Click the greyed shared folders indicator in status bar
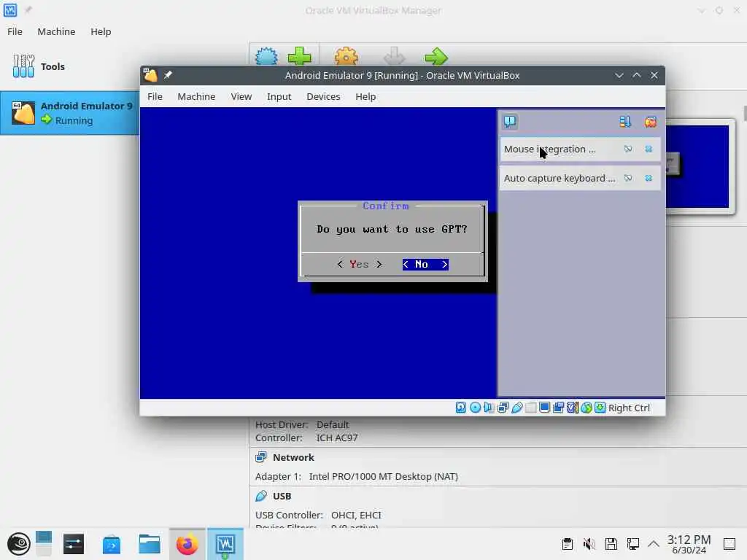Image resolution: width=747 pixels, height=560 pixels. click(x=531, y=408)
